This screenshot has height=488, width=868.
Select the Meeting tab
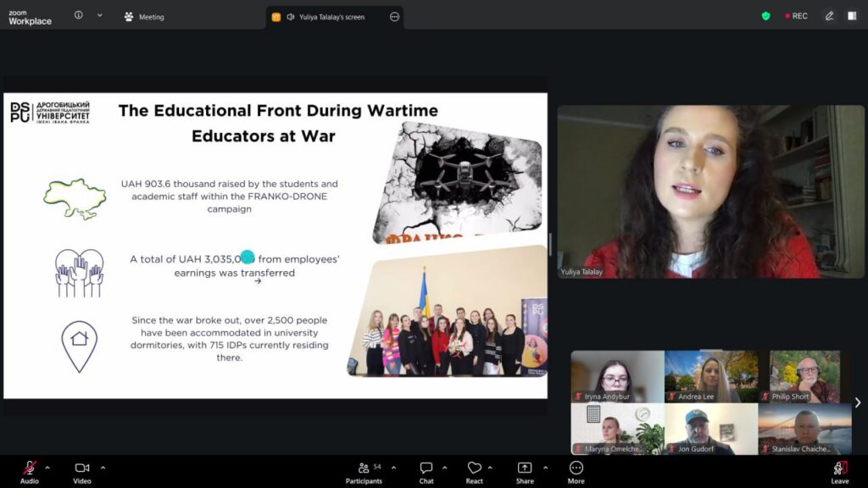pos(144,17)
